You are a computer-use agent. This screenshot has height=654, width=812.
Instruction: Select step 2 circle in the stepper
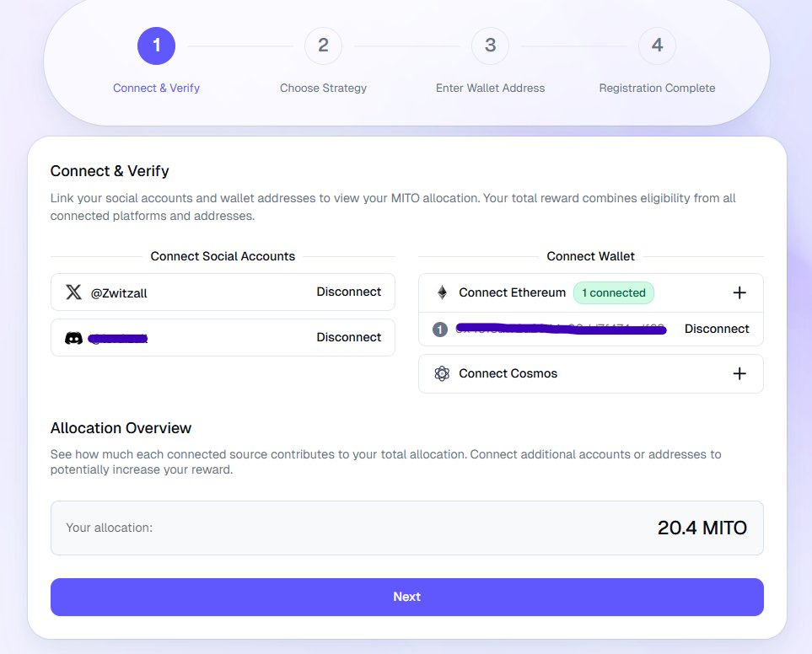(x=323, y=46)
